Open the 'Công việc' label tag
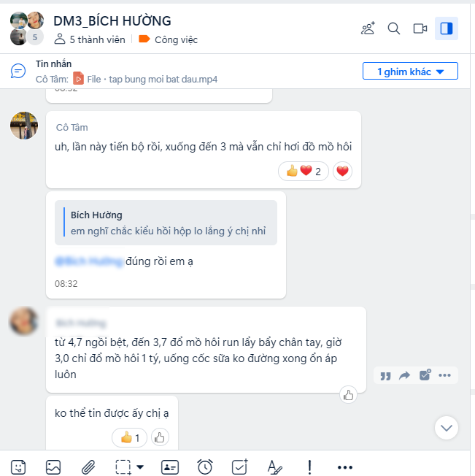Viewport: 475px width, 476px height. pyautogui.click(x=168, y=39)
